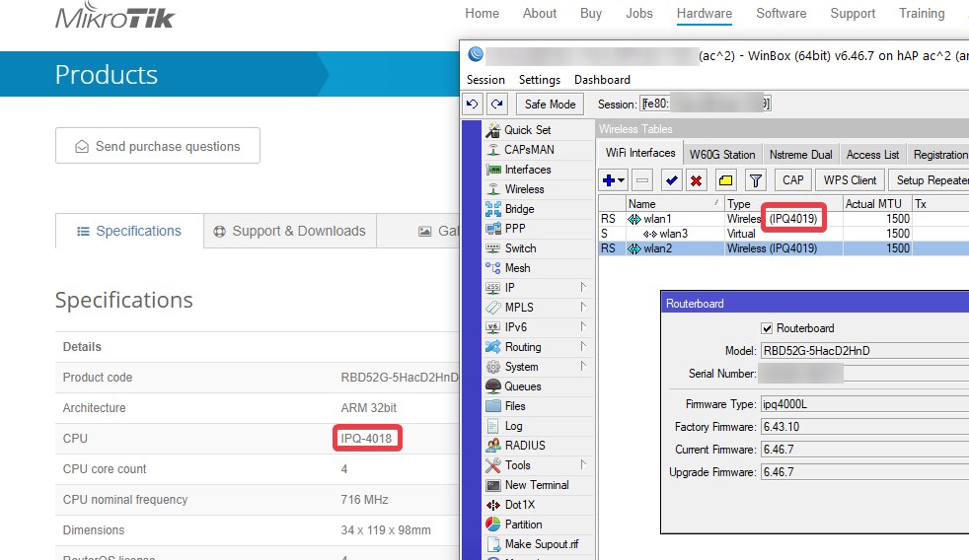
Task: Switch to the Registration tab
Action: 939,155
